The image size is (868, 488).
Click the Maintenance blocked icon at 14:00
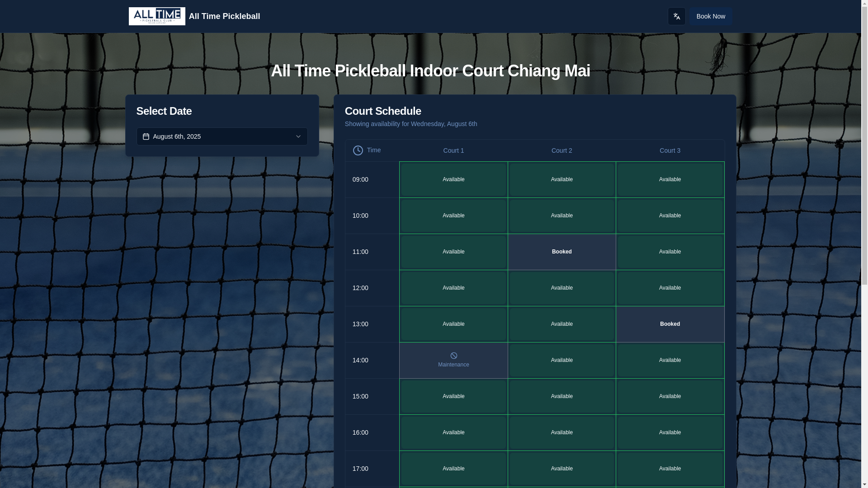[453, 356]
